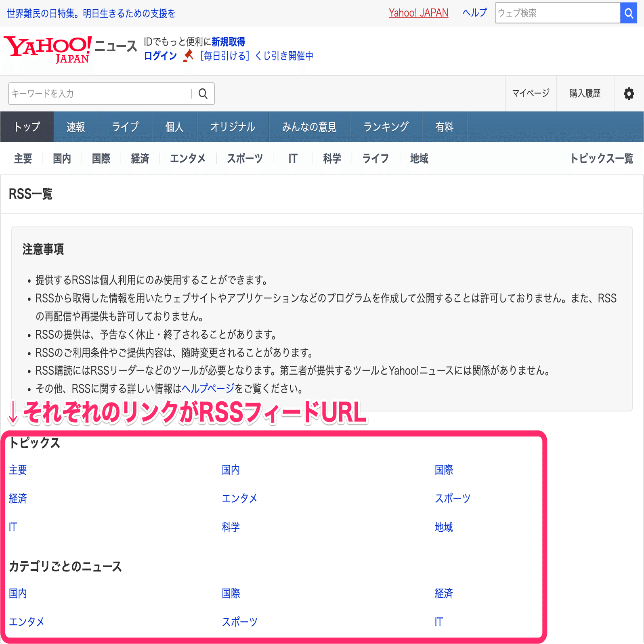Switch to the ランキング tab

386,127
